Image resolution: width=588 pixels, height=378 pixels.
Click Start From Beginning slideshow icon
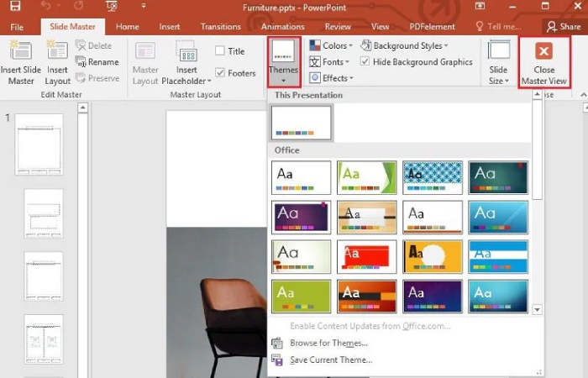tap(112, 6)
